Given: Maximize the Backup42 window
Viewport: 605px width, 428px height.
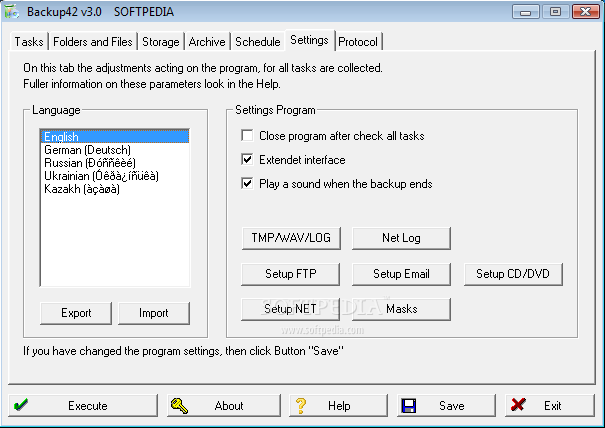Looking at the screenshot, I should (x=555, y=12).
